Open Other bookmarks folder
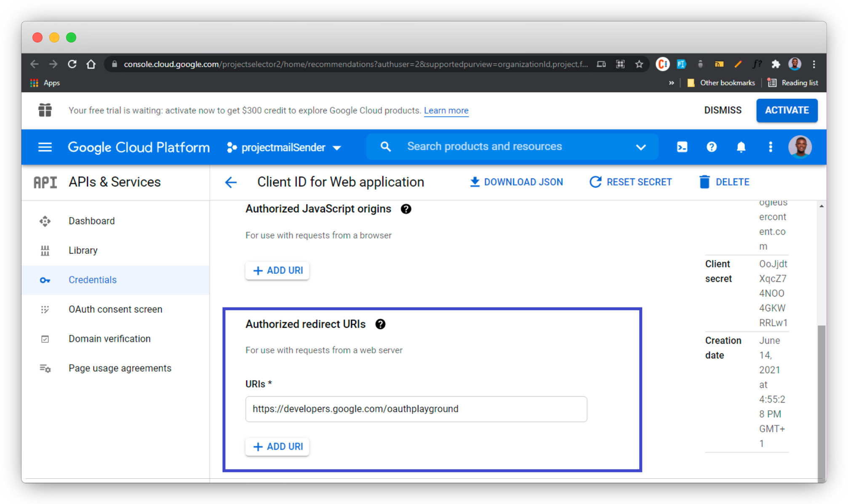This screenshot has width=848, height=504. point(721,83)
